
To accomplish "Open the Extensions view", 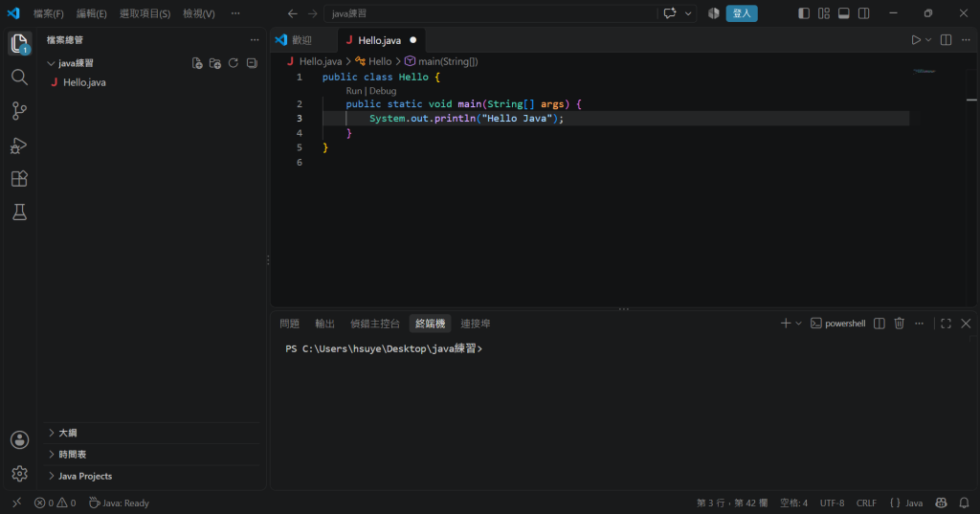I will coord(19,179).
